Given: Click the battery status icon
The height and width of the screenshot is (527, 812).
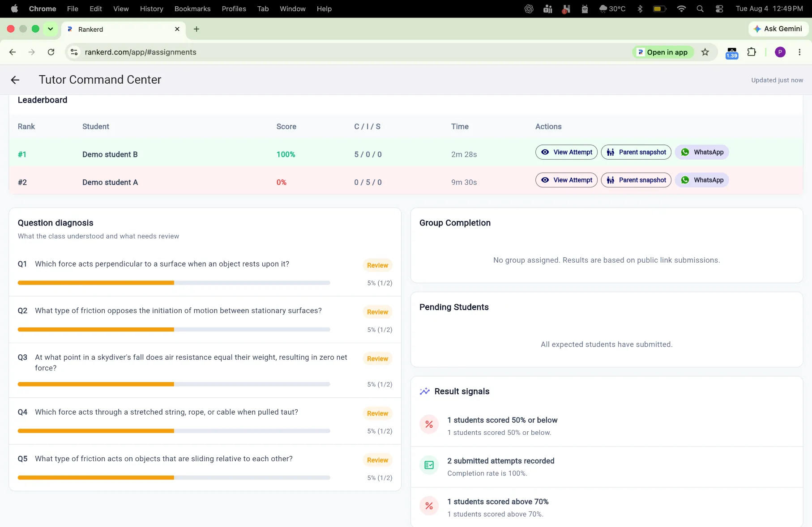Looking at the screenshot, I should point(659,8).
